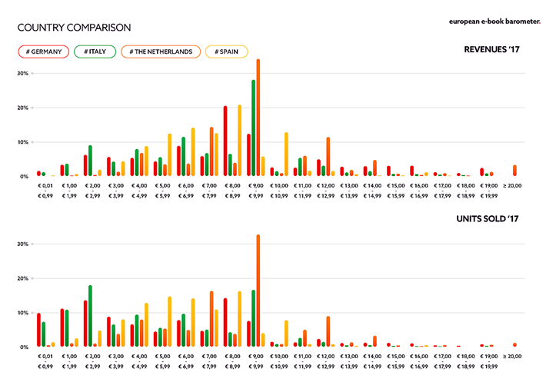Click the € 16,00 – € 16,99 label under Units Sold chart
The image size is (546, 392).
coord(419,361)
